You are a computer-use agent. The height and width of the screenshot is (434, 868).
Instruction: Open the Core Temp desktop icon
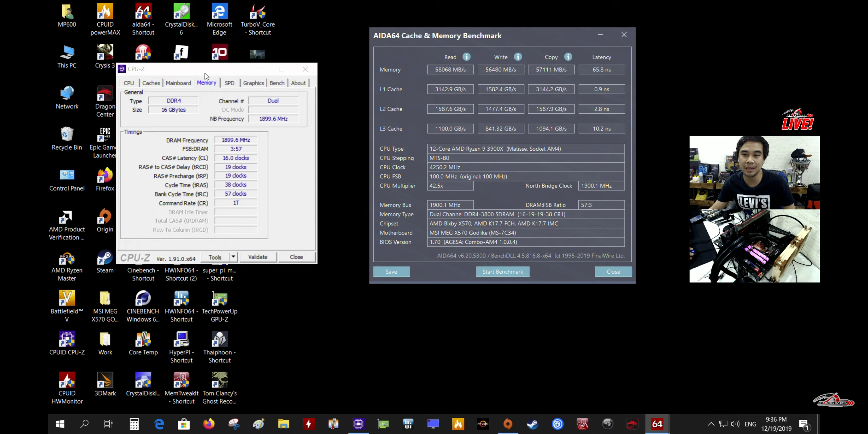[x=143, y=340]
